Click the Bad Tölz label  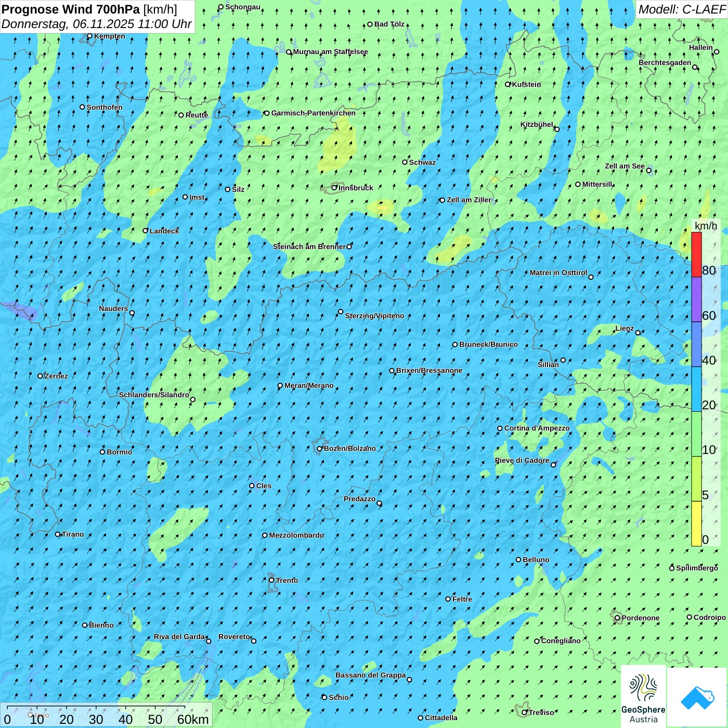389,24
